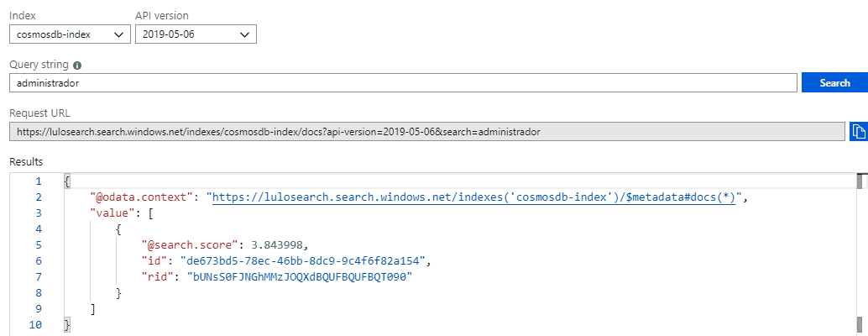Expand the API version 2019-05-06 dropdown

pos(196,34)
